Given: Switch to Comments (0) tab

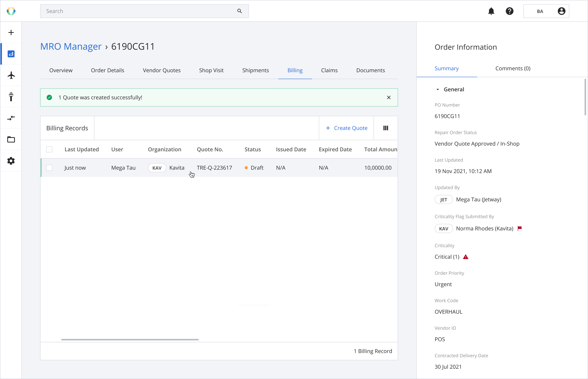Looking at the screenshot, I should point(513,68).
